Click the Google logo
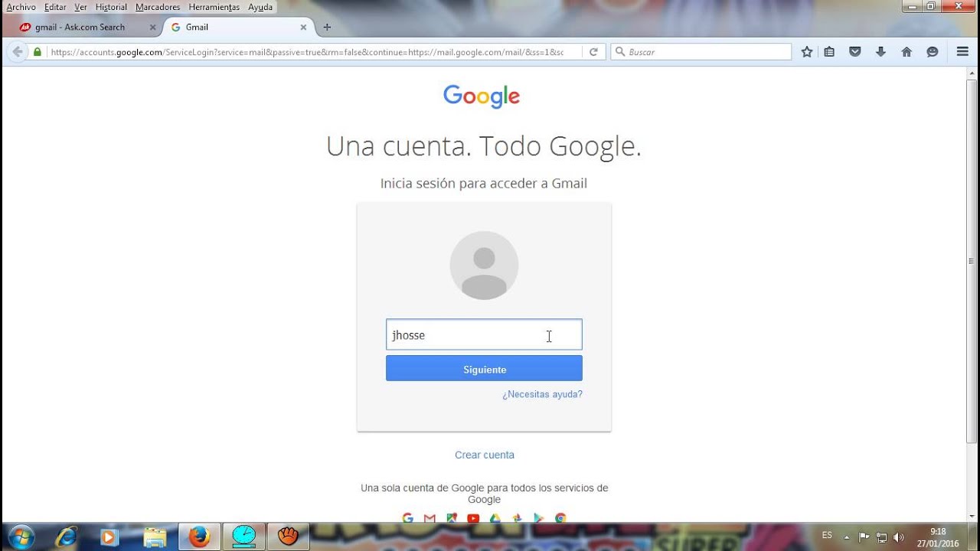The width and height of the screenshot is (980, 551). (482, 96)
